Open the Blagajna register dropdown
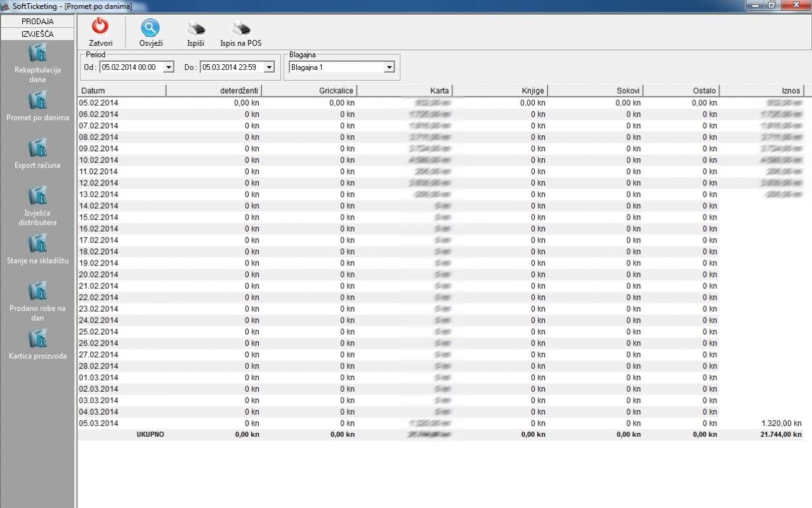812x508 pixels. pyautogui.click(x=390, y=67)
